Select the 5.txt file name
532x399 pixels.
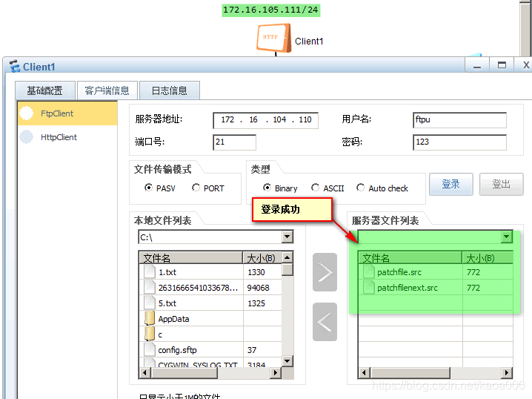[167, 303]
